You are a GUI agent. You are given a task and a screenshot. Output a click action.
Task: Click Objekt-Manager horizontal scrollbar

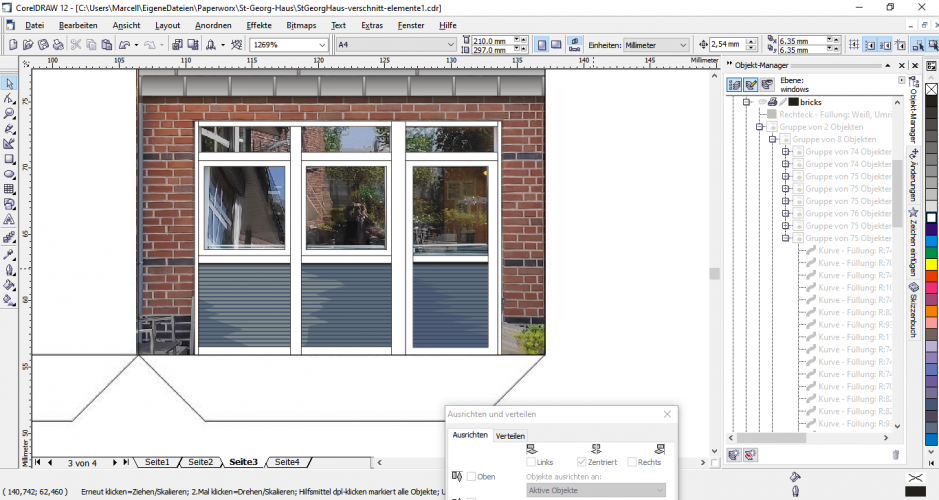click(x=808, y=438)
